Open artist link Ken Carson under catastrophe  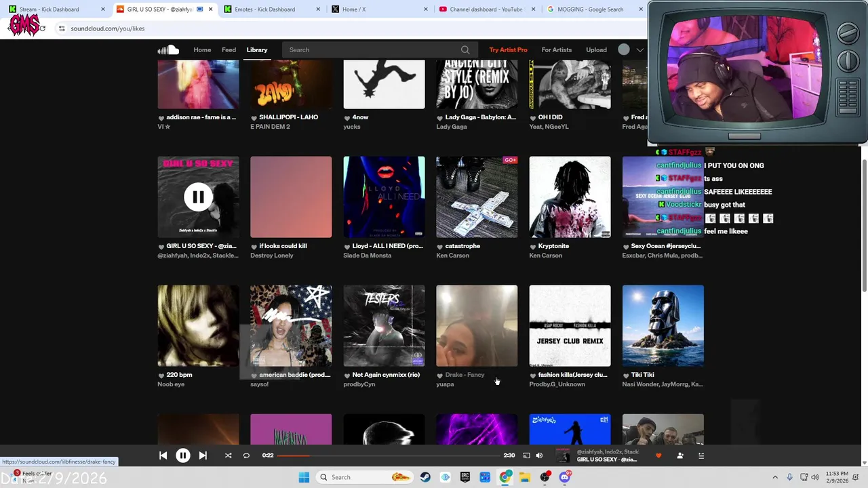tap(452, 256)
